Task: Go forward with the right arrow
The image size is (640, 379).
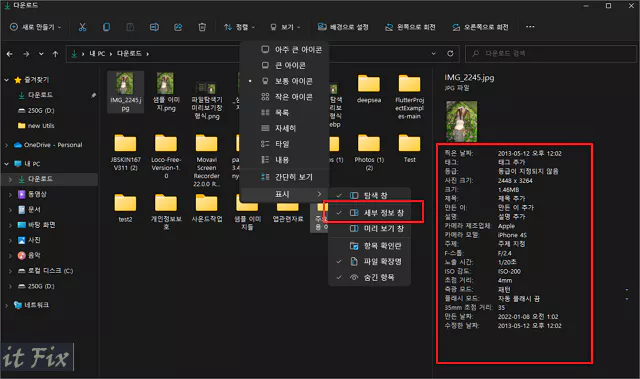Action: click(x=26, y=54)
